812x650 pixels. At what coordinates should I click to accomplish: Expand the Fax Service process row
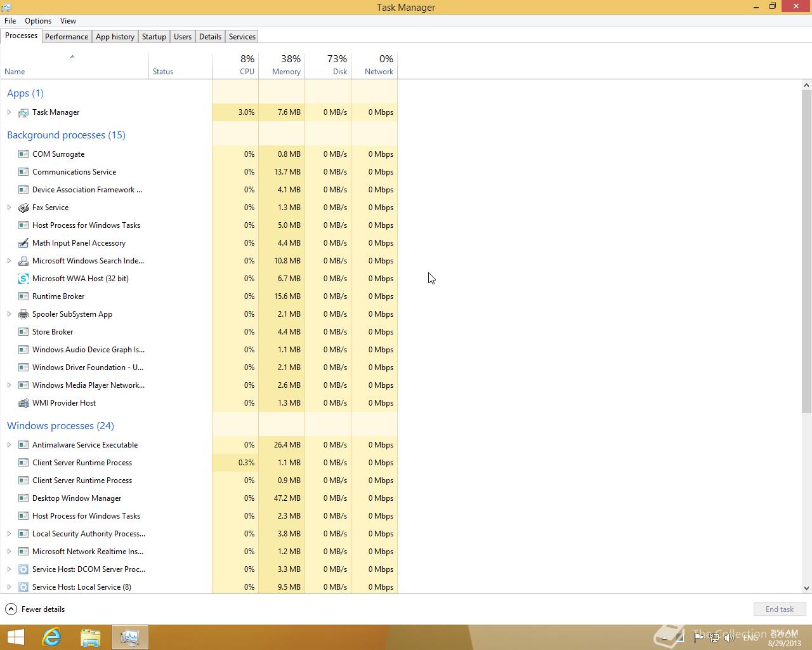coord(9,208)
